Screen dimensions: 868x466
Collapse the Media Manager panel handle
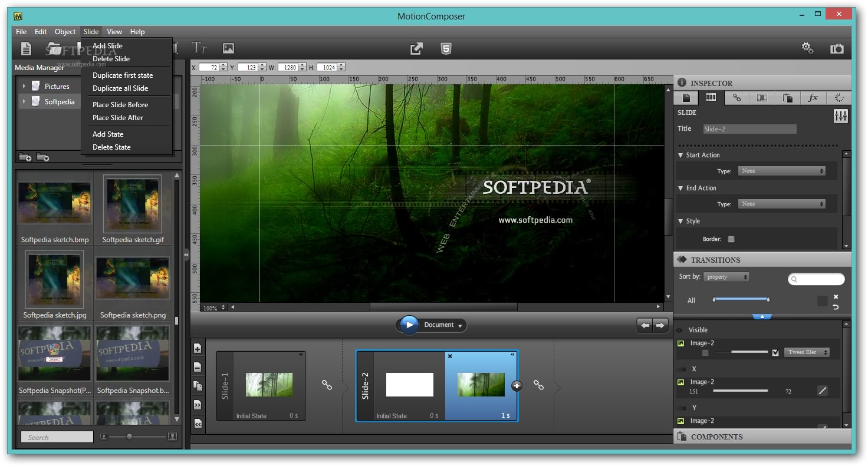pos(186,255)
